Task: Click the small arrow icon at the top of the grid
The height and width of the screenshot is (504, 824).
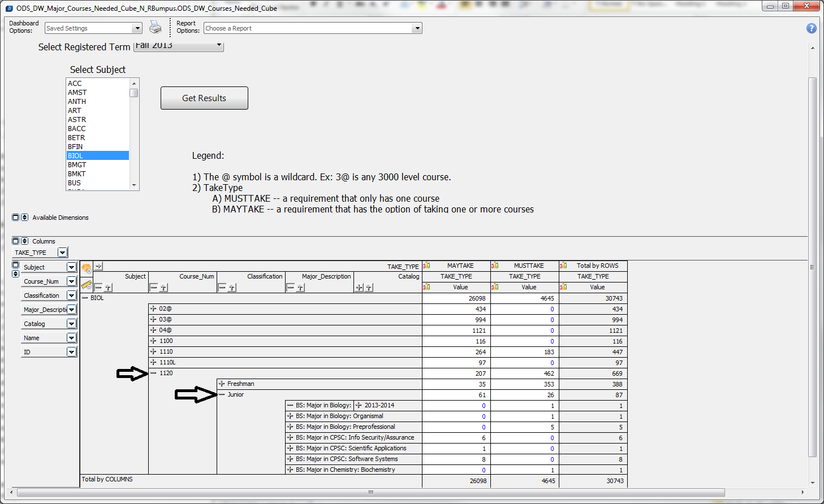Action: point(98,266)
